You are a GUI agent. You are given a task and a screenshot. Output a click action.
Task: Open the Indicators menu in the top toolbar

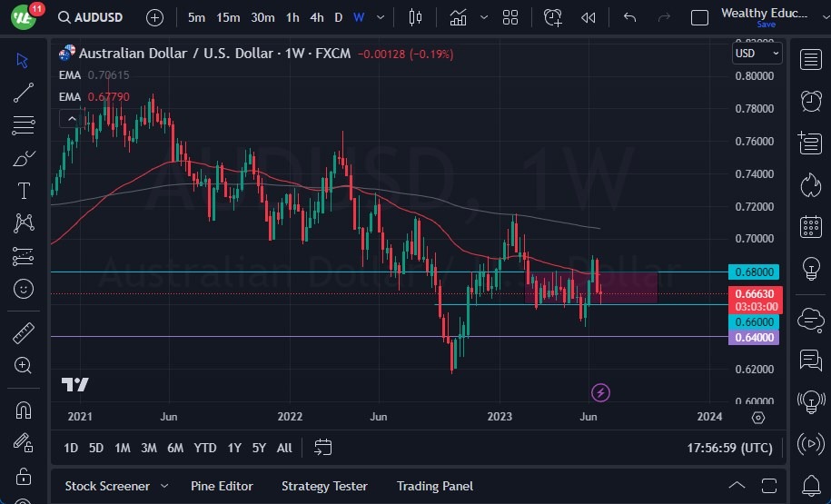[x=459, y=17]
